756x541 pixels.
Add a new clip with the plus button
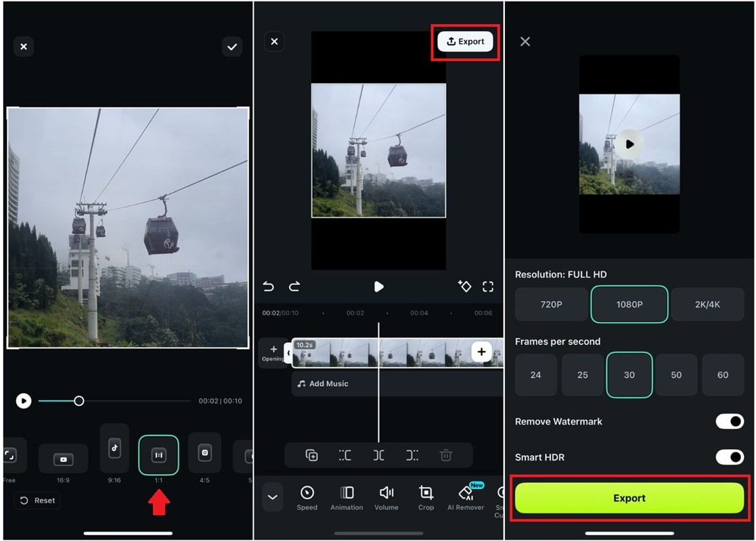click(x=481, y=352)
